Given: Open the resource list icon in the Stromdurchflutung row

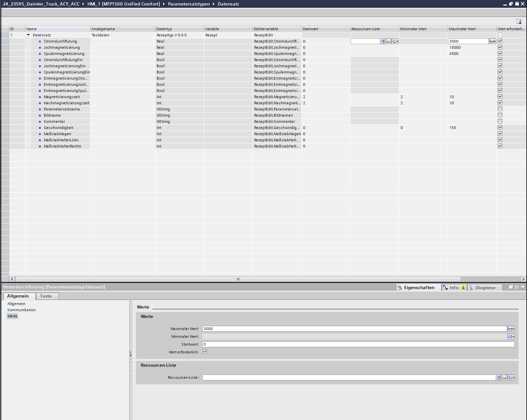Looking at the screenshot, I should coord(383,41).
